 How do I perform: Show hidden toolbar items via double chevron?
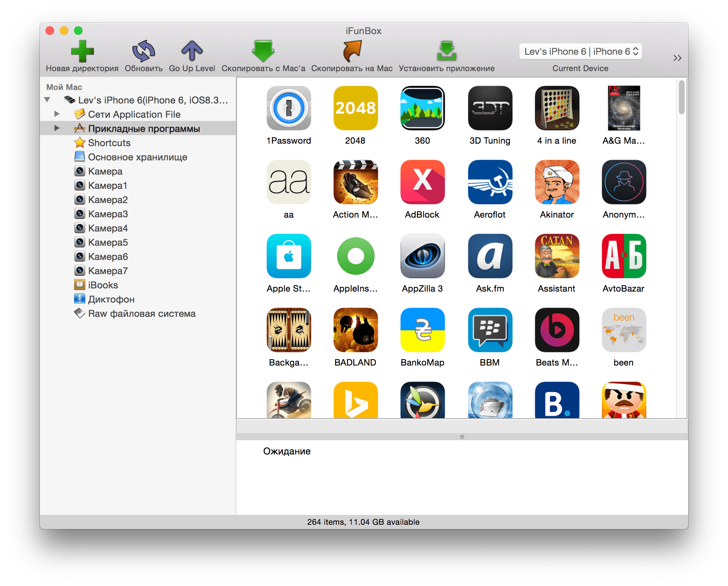click(x=677, y=58)
